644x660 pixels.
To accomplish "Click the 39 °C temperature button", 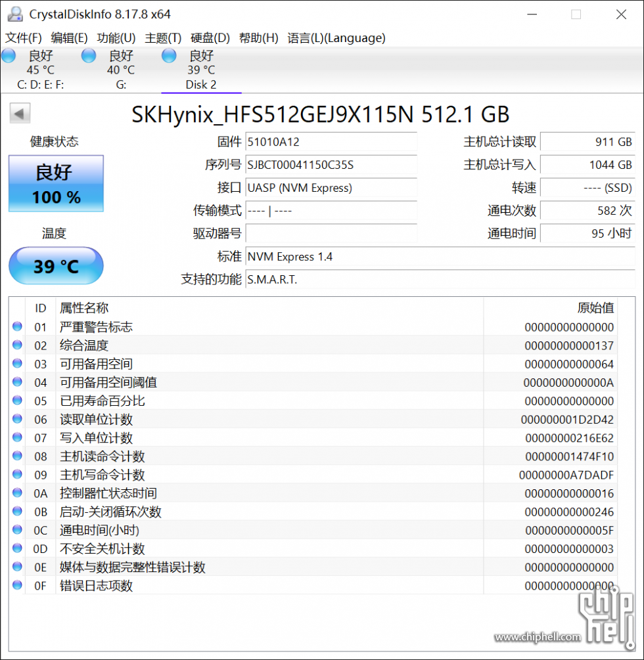I will (56, 266).
